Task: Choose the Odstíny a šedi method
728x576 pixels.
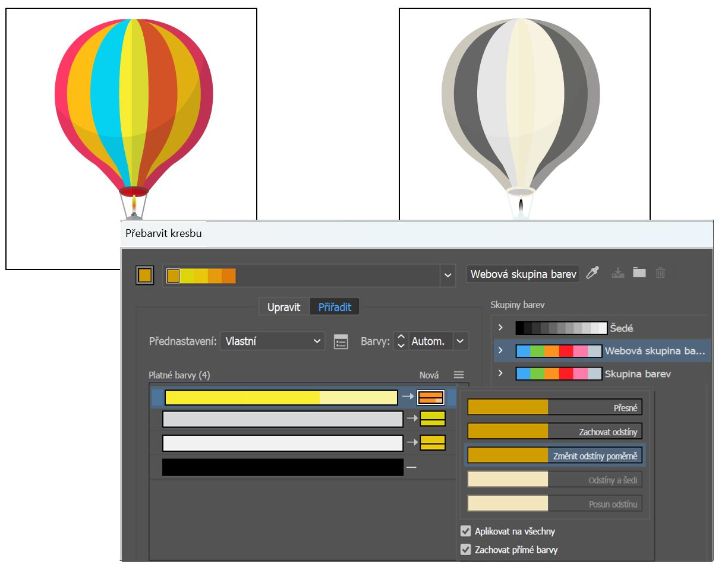Action: tap(554, 480)
